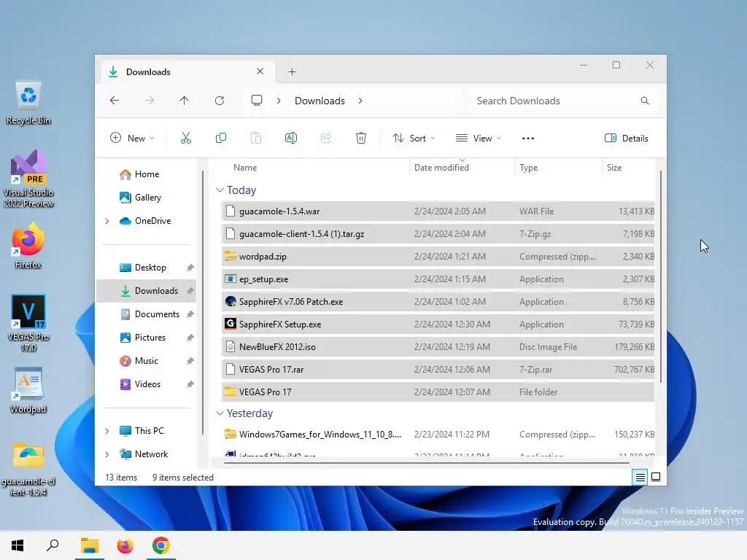Viewport: 747px width, 560px height.
Task: Switch to details list view icon in status bar
Action: pos(640,477)
